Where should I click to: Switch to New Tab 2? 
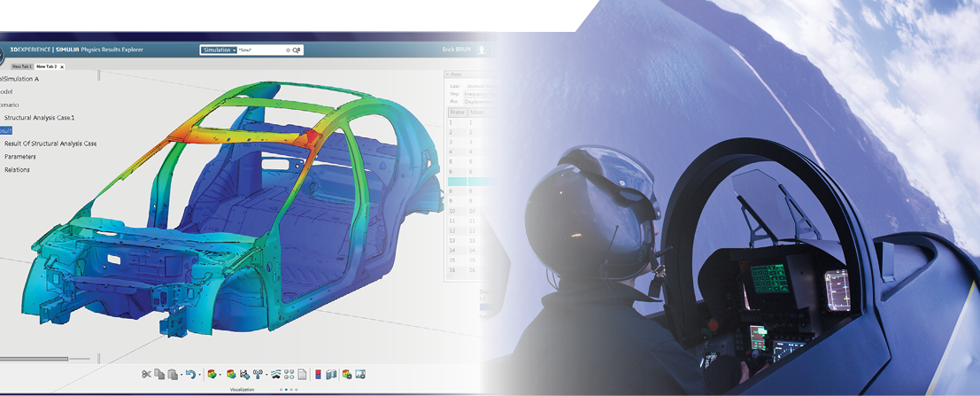(x=47, y=66)
